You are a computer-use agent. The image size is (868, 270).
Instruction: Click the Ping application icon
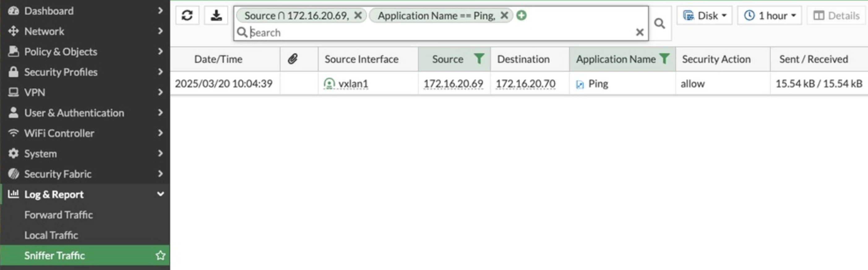click(x=580, y=84)
